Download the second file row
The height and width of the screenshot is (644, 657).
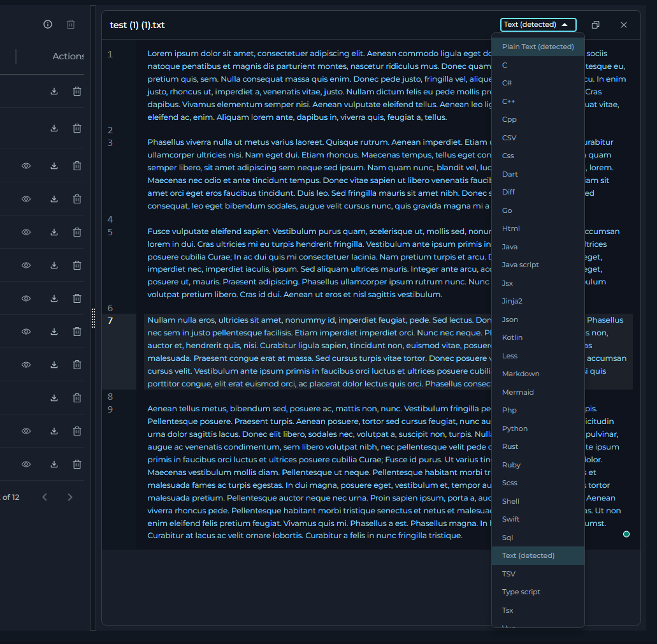tap(54, 128)
